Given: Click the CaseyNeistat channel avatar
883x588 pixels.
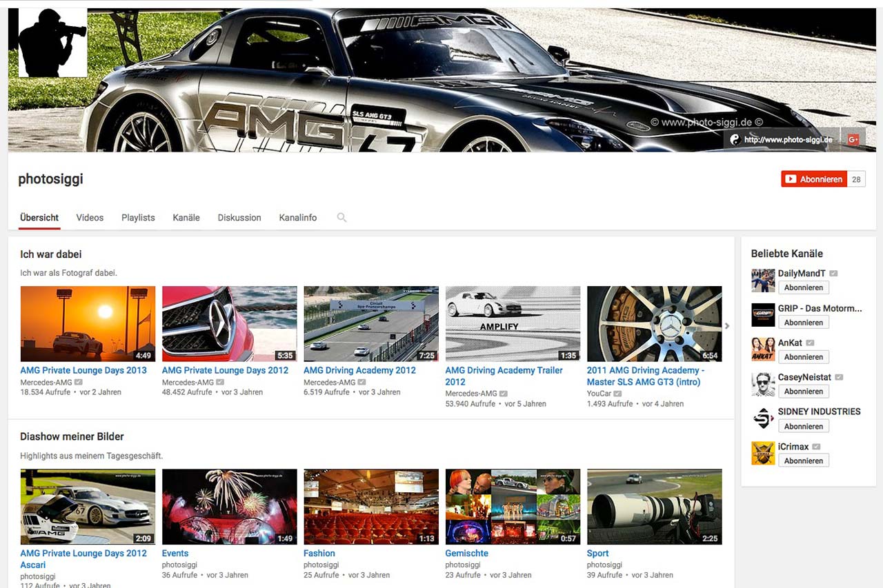Looking at the screenshot, I should pyautogui.click(x=763, y=384).
